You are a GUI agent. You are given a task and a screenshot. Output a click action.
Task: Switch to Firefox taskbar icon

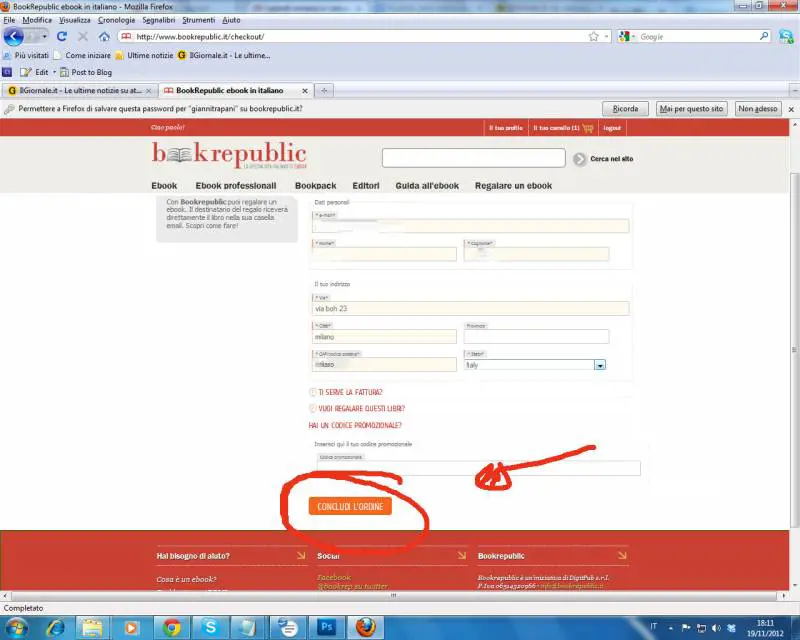(x=365, y=627)
